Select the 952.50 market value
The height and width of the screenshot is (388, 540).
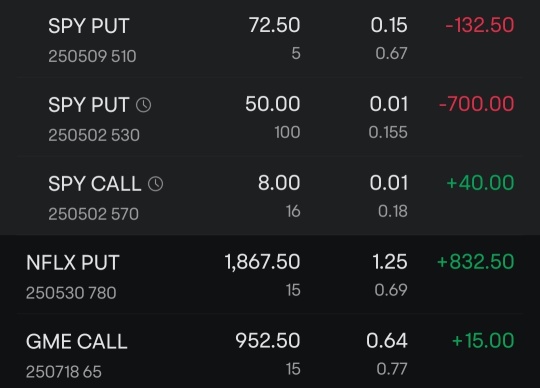[268, 340]
